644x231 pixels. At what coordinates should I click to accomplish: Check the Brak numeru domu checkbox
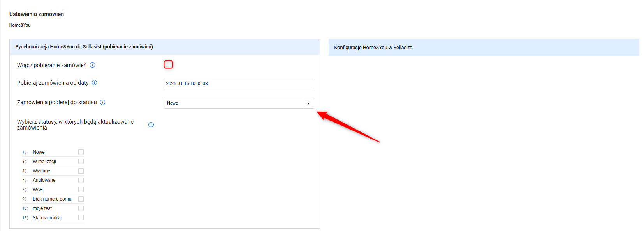81,199
